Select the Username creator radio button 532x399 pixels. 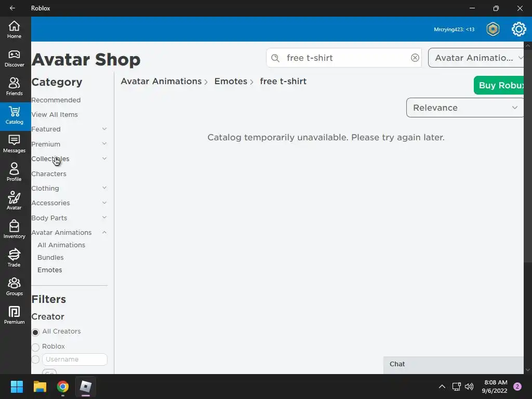35,360
